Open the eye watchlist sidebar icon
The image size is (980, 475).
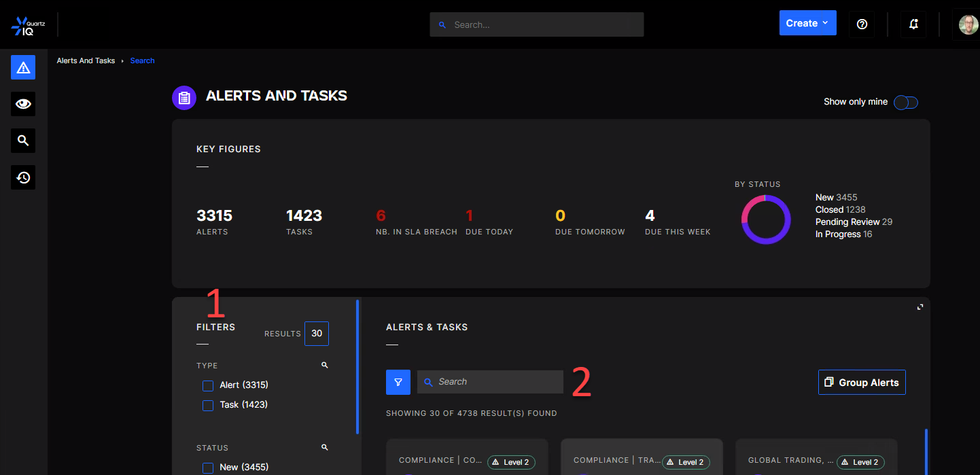[23, 104]
